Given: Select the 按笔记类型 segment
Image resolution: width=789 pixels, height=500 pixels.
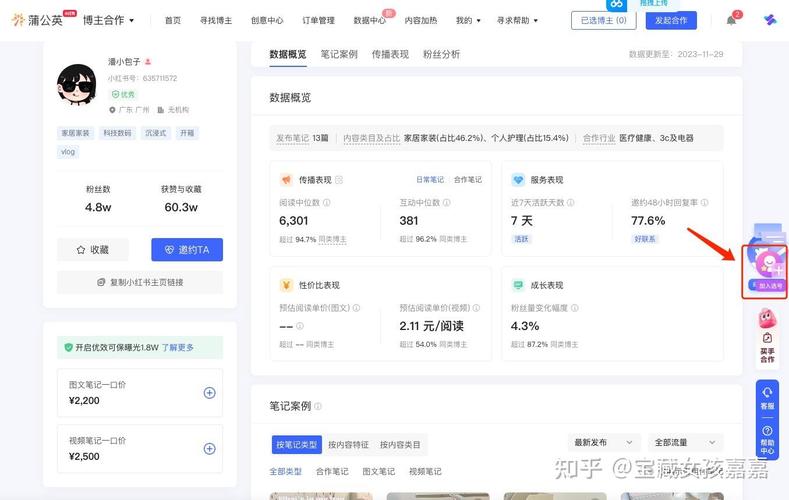Looking at the screenshot, I should coord(296,445).
